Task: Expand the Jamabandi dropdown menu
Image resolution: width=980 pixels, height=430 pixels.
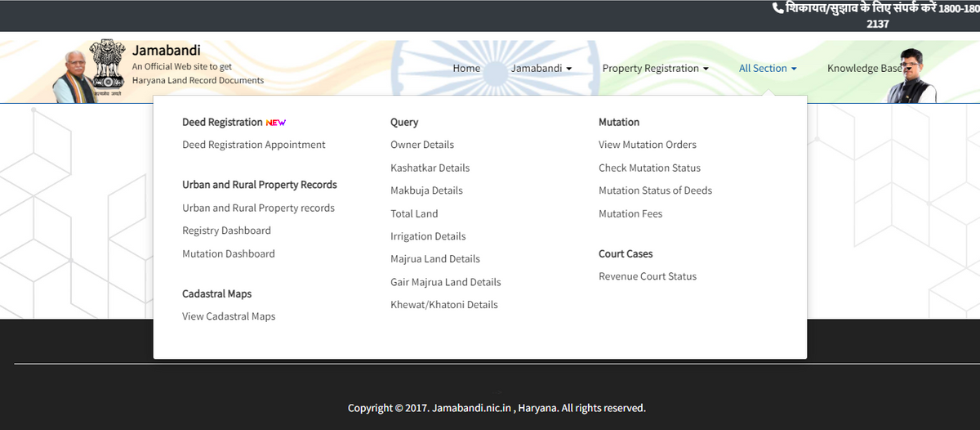Action: click(x=541, y=69)
